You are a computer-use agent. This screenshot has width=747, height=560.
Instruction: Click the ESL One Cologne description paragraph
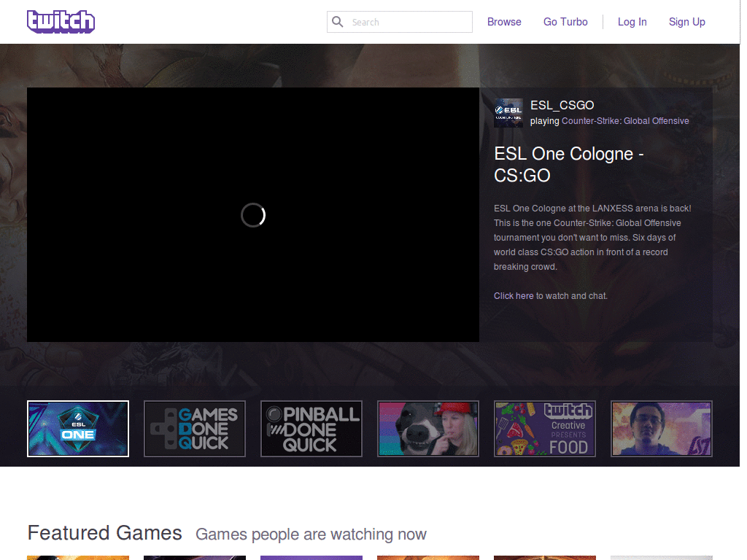pos(592,238)
